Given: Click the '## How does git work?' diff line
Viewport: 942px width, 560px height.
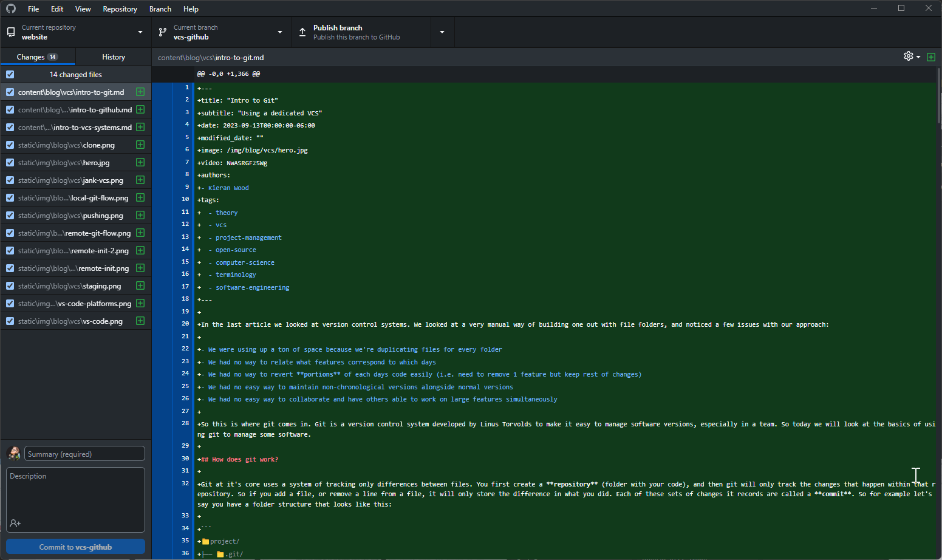Looking at the screenshot, I should tap(237, 459).
